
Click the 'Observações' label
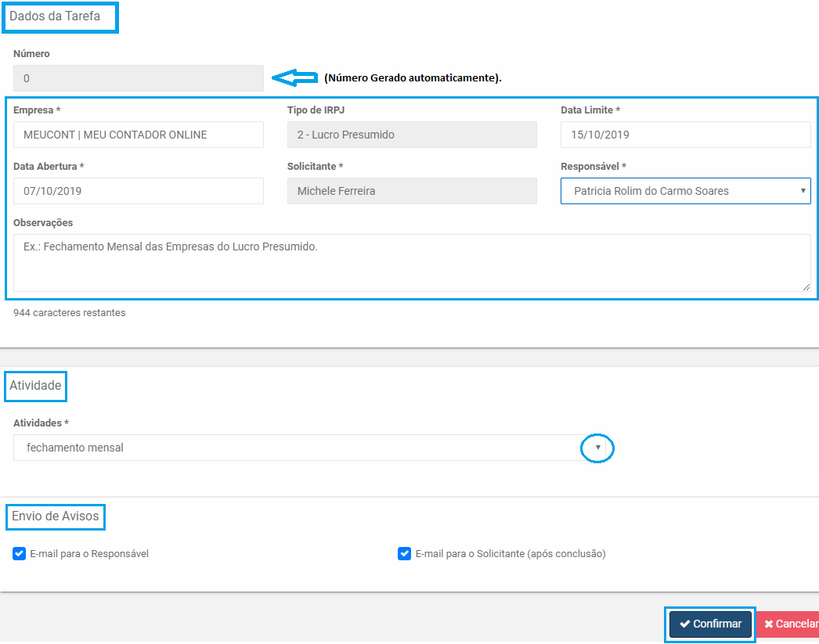[x=43, y=223]
